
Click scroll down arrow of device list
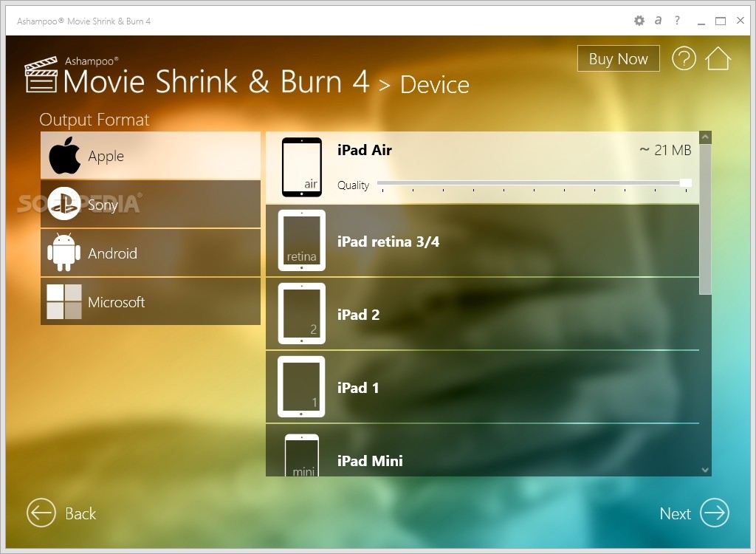pyautogui.click(x=705, y=470)
